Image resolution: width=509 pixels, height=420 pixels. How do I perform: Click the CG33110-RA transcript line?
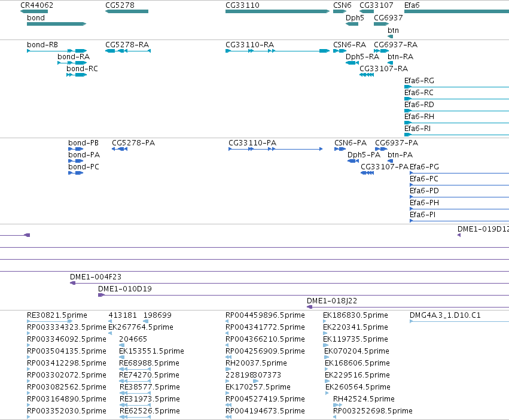click(278, 51)
